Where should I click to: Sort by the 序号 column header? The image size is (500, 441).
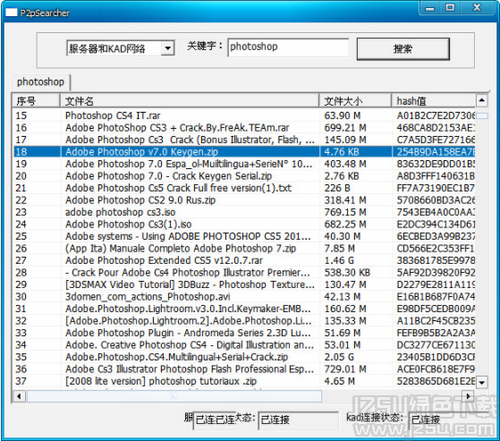tap(36, 101)
